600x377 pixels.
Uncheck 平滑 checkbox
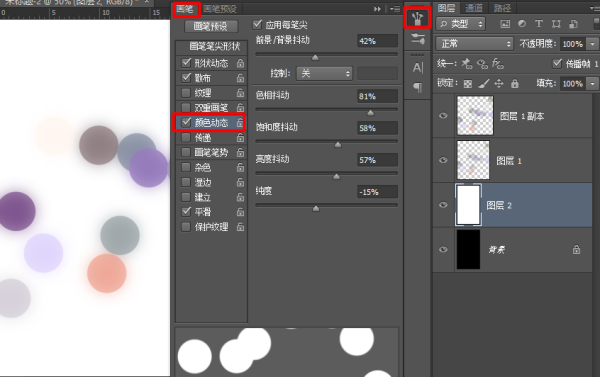point(186,212)
